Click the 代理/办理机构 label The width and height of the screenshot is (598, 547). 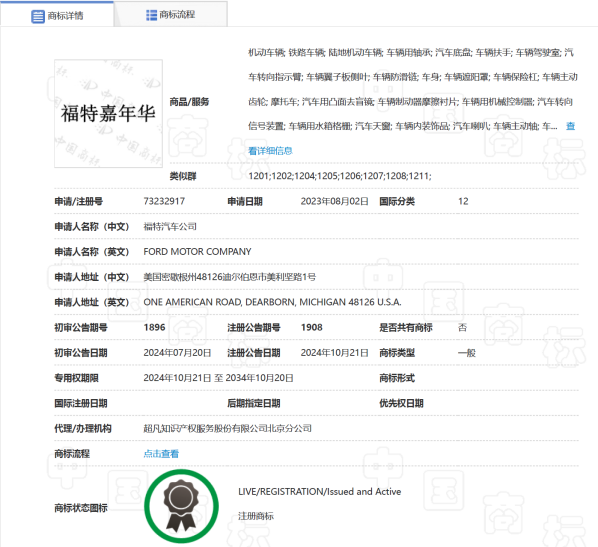coord(83,428)
